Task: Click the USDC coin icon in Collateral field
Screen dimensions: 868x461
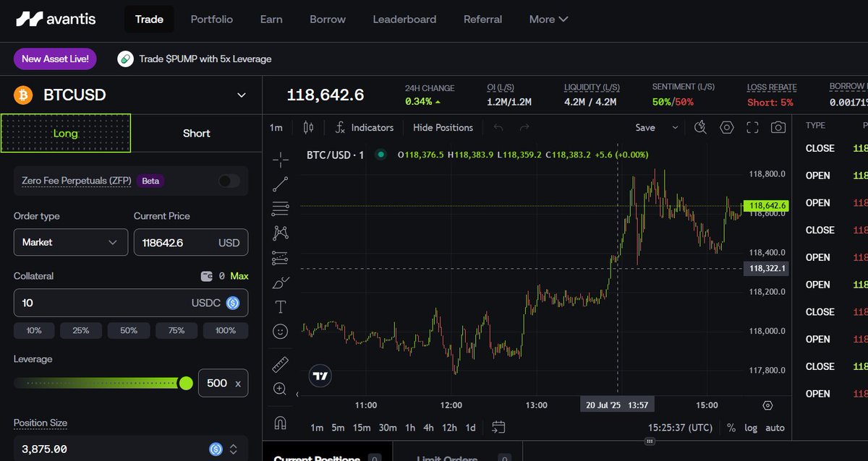Action: coord(233,303)
